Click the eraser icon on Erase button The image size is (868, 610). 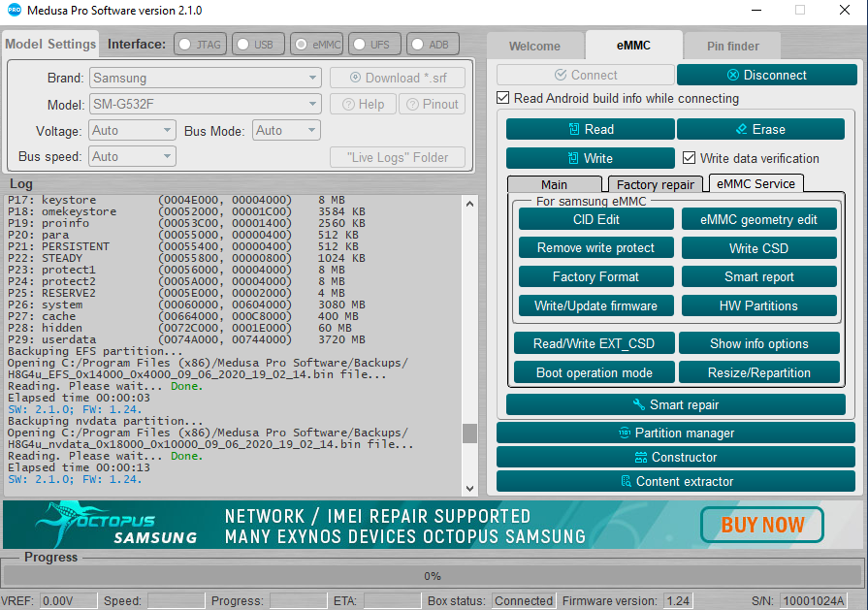(741, 129)
